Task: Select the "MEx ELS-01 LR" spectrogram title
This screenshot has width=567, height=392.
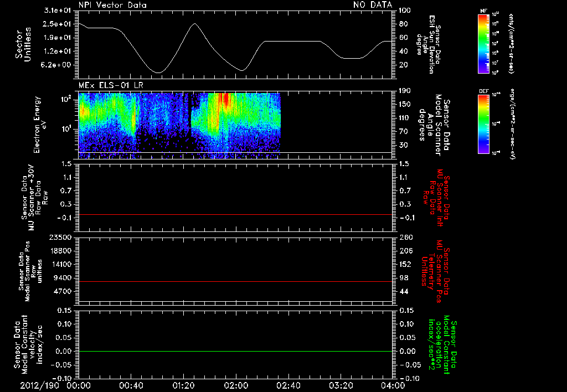Action: (x=111, y=85)
